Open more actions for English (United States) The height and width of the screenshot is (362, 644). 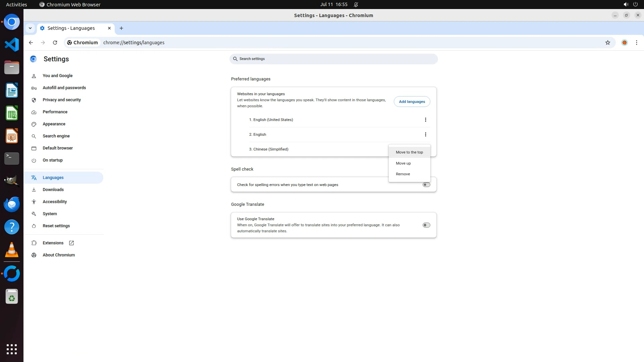[425, 120]
